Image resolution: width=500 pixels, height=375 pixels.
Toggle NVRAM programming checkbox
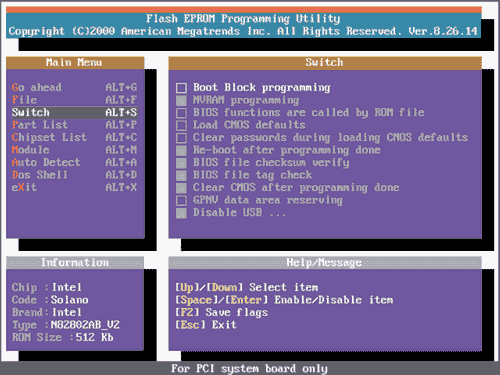[181, 100]
